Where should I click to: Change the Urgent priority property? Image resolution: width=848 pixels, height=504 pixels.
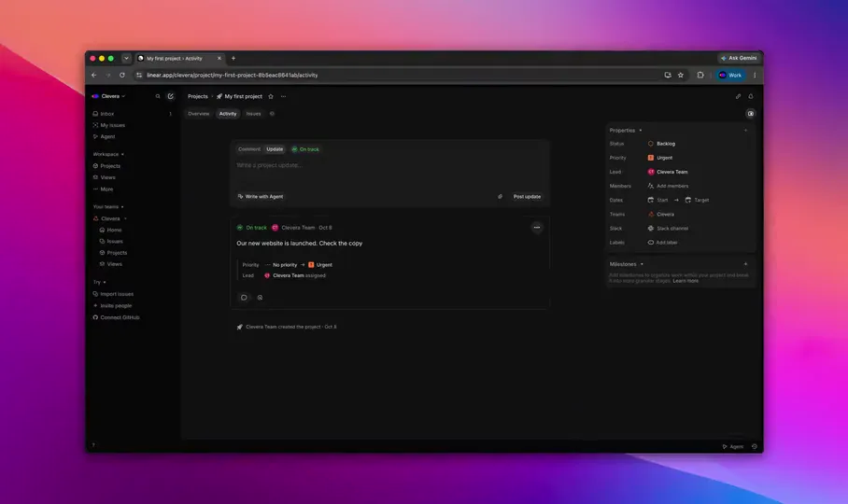(x=659, y=158)
